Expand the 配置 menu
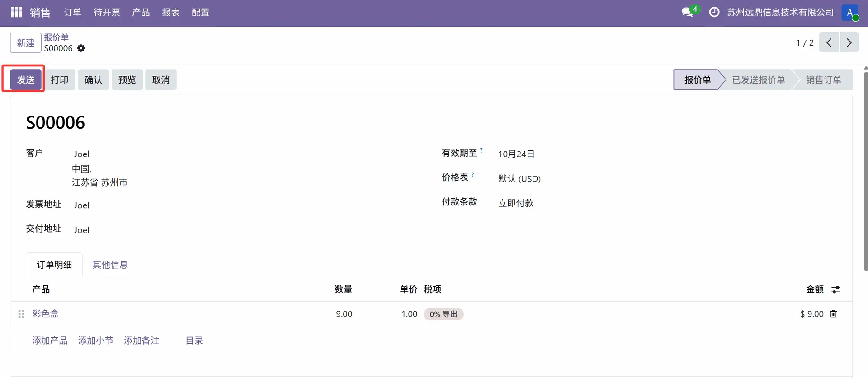Screen dimensions: 868x378 tap(200, 12)
